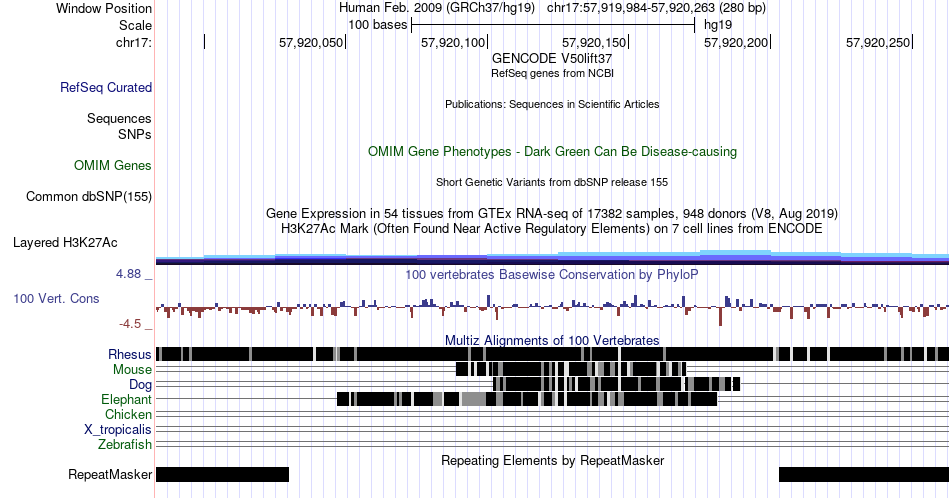
Task: Click the 100 bases scale bar
Action: [x=553, y=25]
